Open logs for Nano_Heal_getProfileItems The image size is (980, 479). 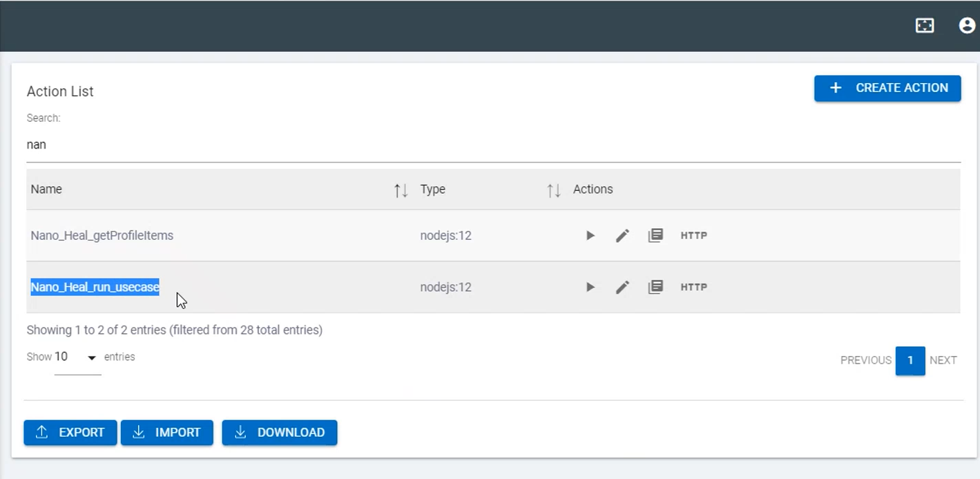coord(655,236)
